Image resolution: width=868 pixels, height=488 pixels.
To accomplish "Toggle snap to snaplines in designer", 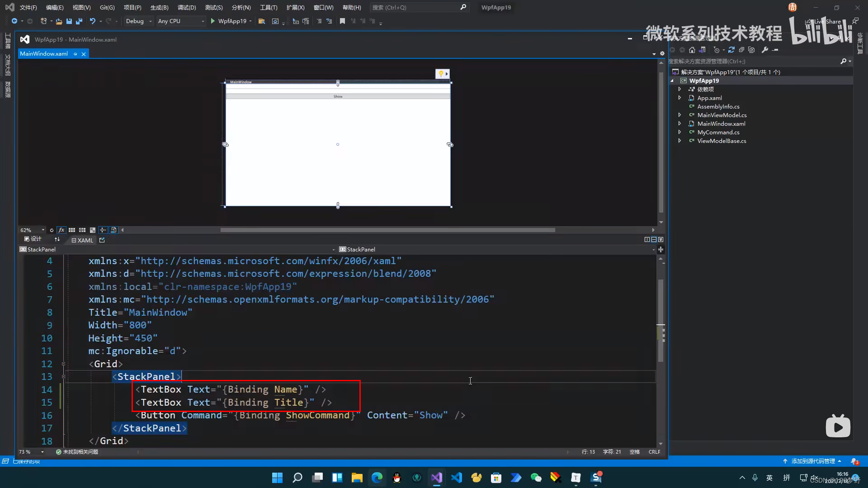I will tap(103, 230).
